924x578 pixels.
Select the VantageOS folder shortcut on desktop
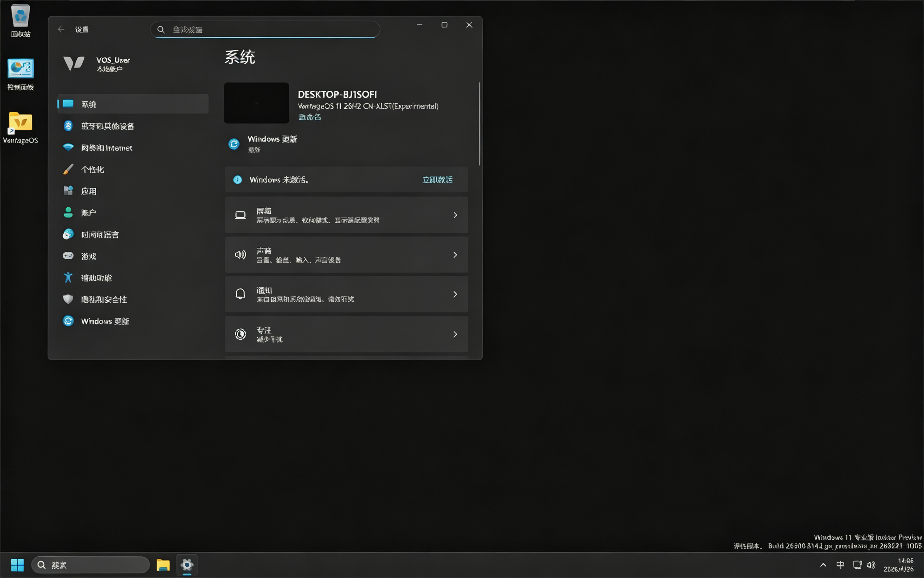pos(21,128)
